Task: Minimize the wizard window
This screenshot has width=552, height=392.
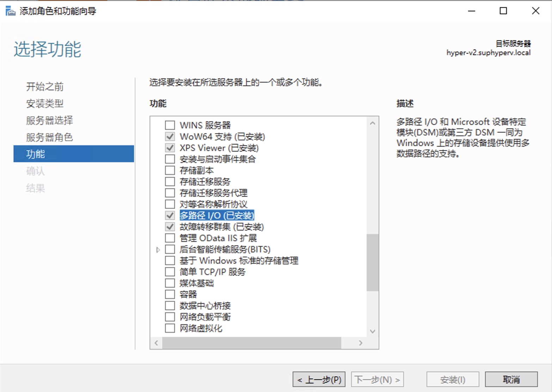Action: pyautogui.click(x=472, y=11)
